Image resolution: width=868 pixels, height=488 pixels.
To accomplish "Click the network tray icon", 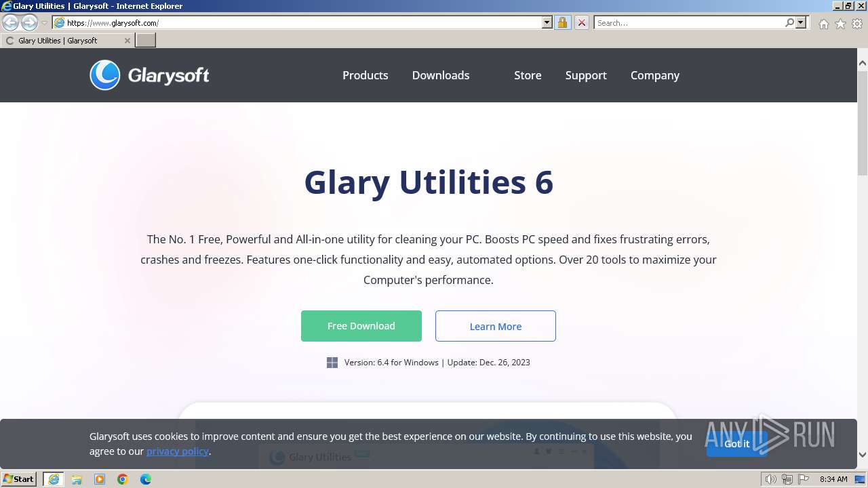I will [x=787, y=479].
